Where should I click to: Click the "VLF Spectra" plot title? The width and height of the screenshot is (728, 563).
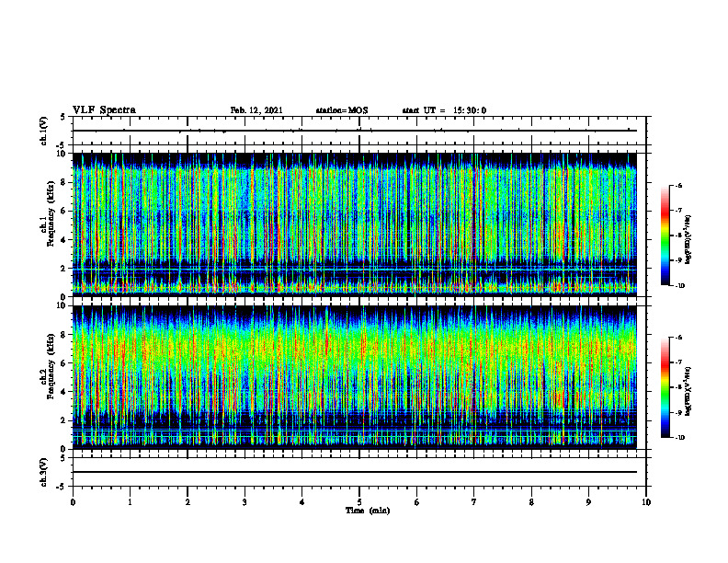click(104, 110)
